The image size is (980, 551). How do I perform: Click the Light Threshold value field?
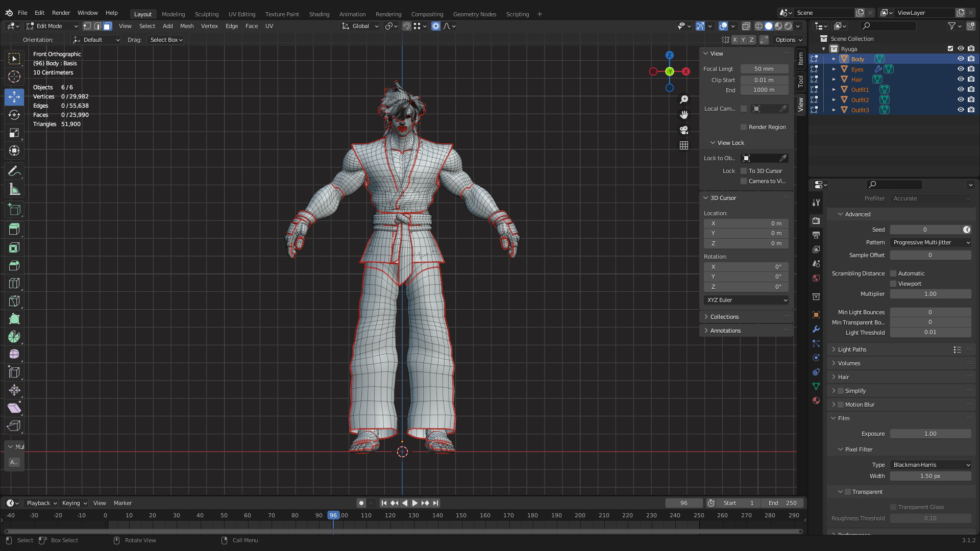click(930, 332)
